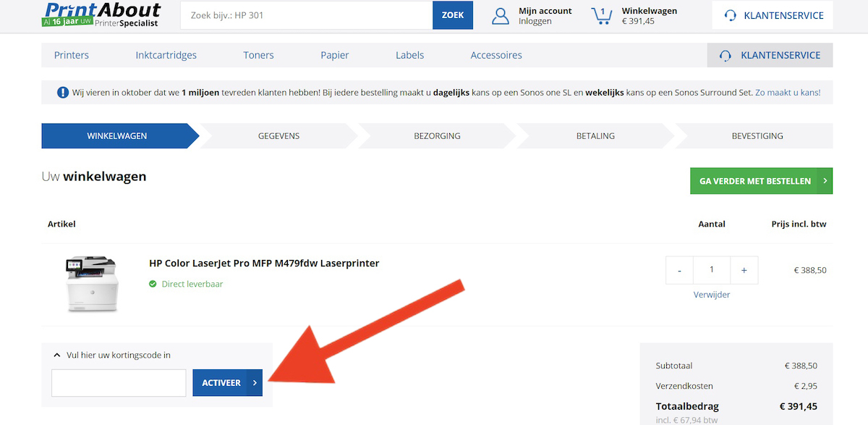Viewport: 868px width, 425px height.
Task: Click the arrow on the green order button
Action: coord(825,181)
